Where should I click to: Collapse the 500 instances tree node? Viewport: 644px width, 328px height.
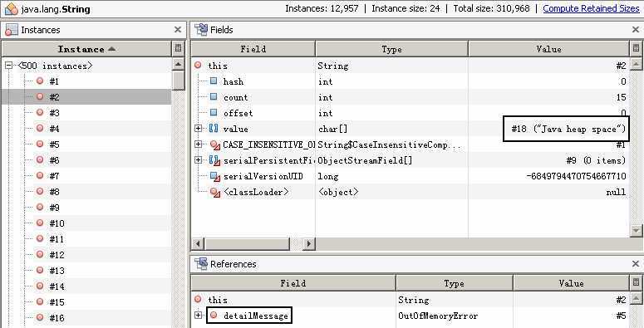(8, 66)
